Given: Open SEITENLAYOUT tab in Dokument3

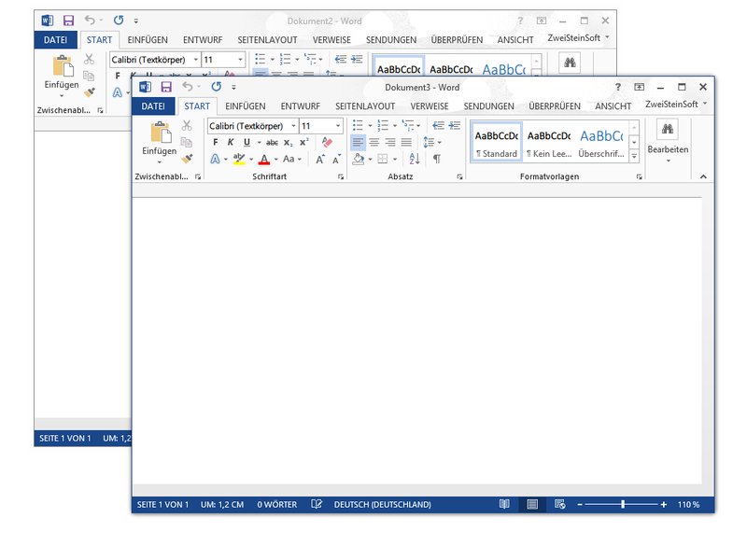Looking at the screenshot, I should click(x=365, y=106).
